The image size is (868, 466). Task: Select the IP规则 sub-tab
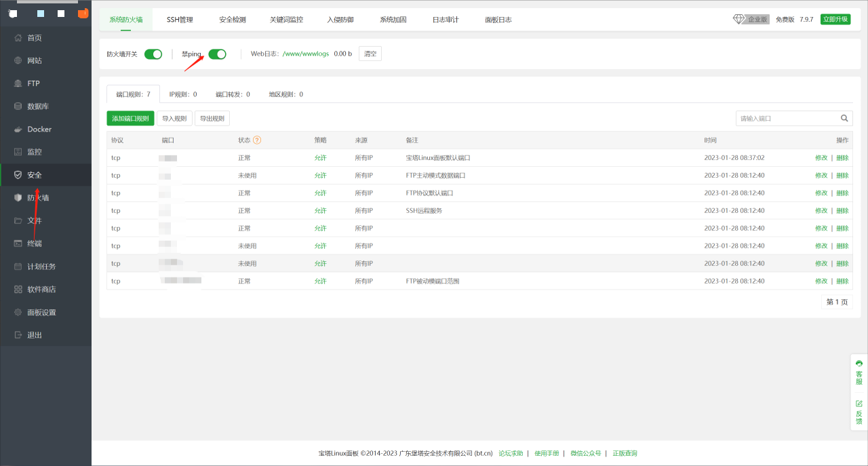(x=183, y=94)
